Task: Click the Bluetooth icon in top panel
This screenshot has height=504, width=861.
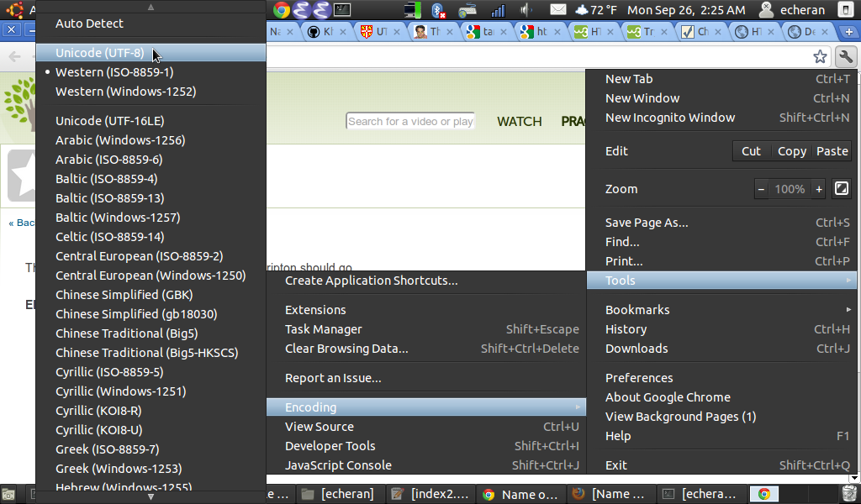Action: (x=438, y=10)
